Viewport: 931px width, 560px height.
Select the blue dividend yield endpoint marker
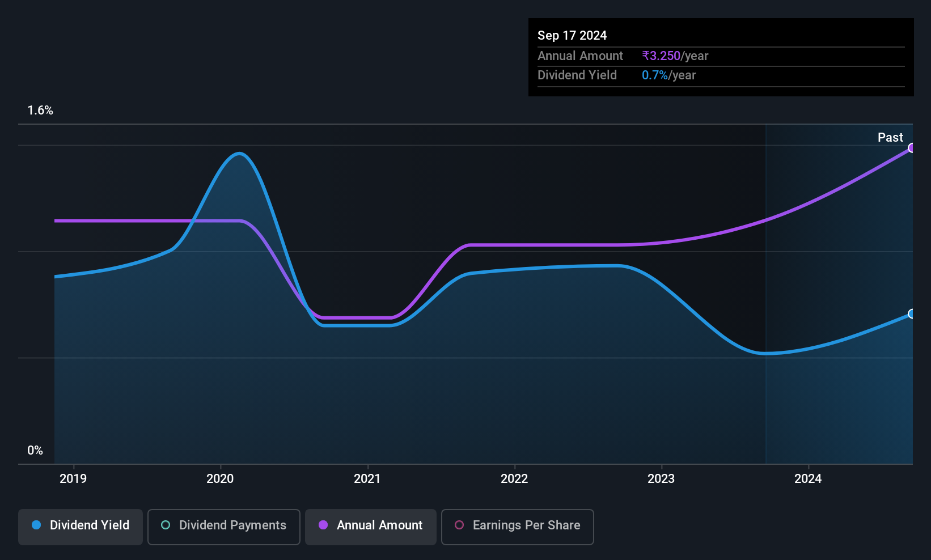pos(912,313)
